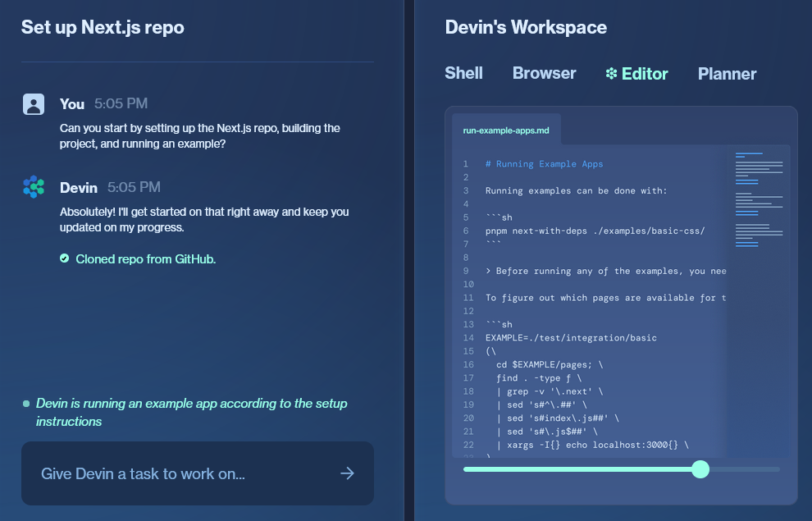
Task: Click the filled portion of the progress slider
Action: [577, 469]
